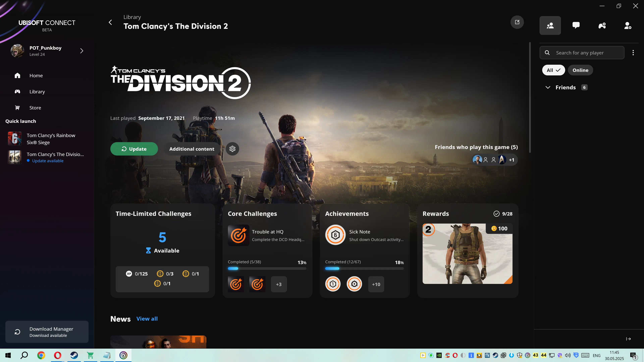Image resolution: width=644 pixels, height=362 pixels.
Task: Click Achievements progress bar
Action: tap(364, 268)
